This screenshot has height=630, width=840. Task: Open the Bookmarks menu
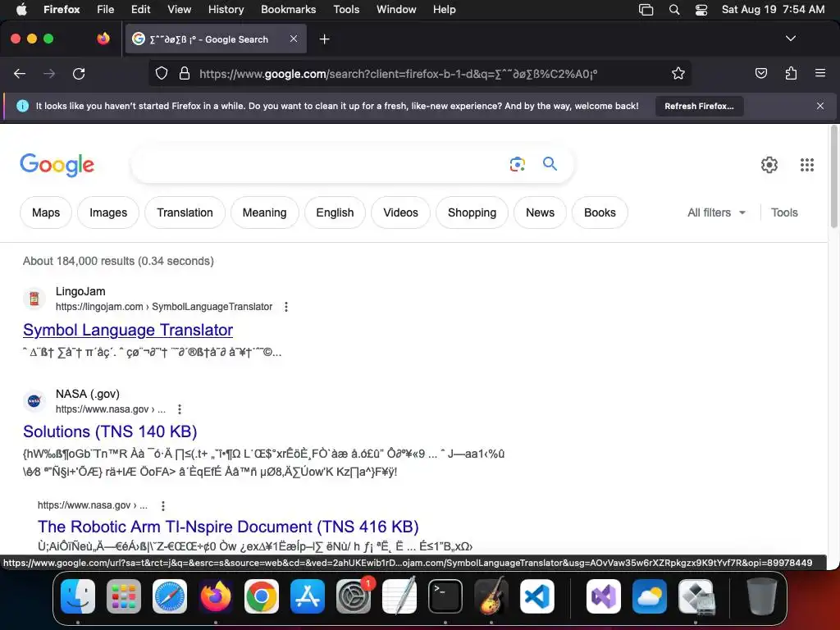pos(288,9)
